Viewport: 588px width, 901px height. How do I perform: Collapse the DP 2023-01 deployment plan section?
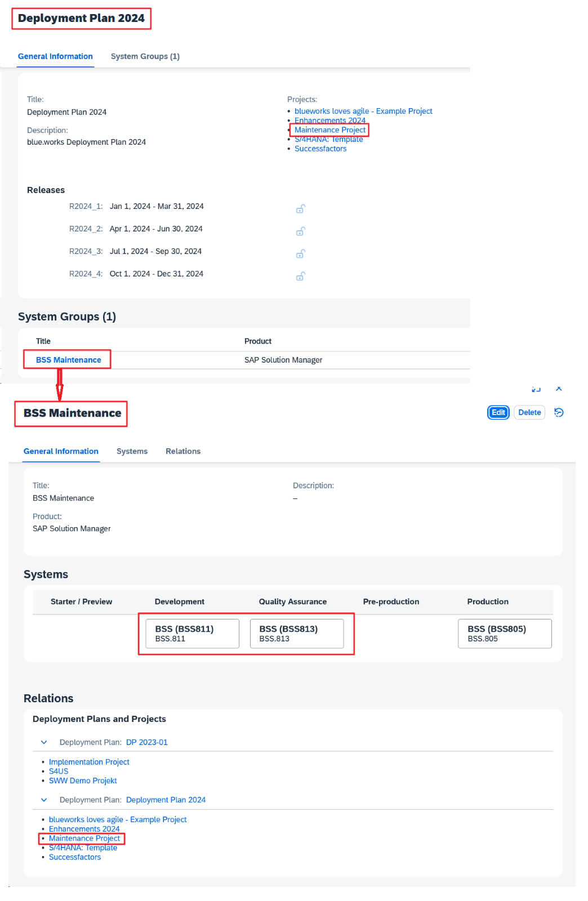tap(44, 742)
